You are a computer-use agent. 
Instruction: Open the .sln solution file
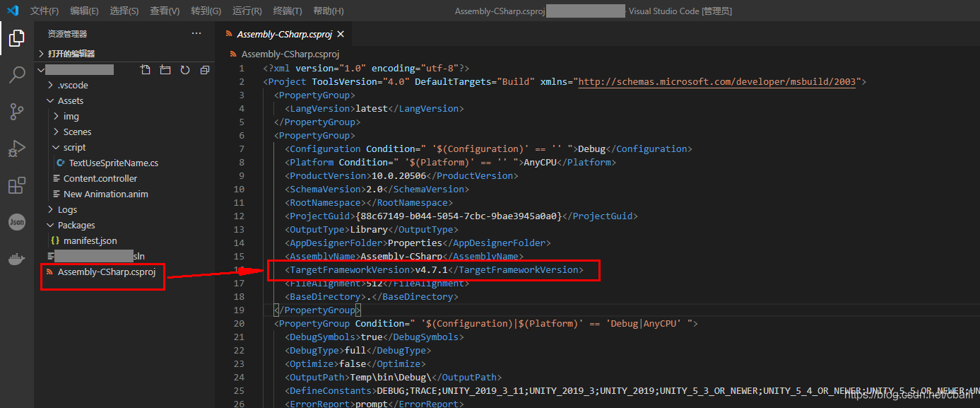coord(124,256)
